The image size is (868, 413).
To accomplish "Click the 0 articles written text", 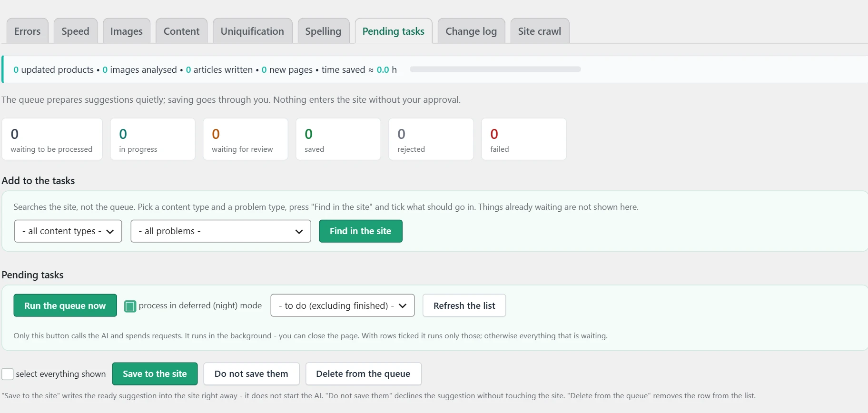I will (x=219, y=70).
